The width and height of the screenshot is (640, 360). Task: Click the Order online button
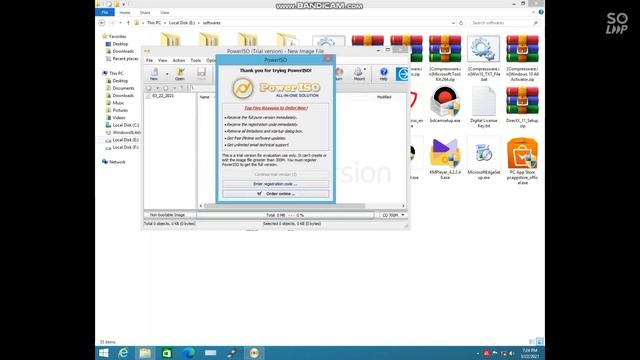(276, 194)
